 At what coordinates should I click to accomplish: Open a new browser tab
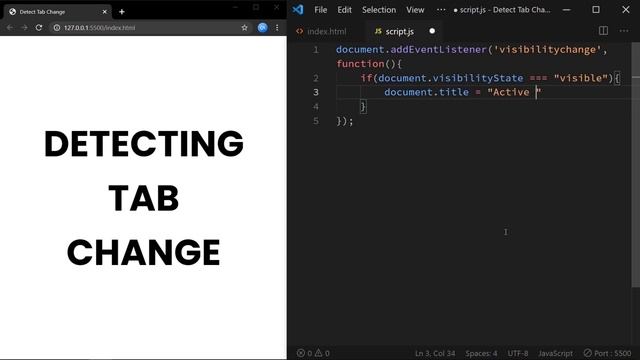[122, 12]
